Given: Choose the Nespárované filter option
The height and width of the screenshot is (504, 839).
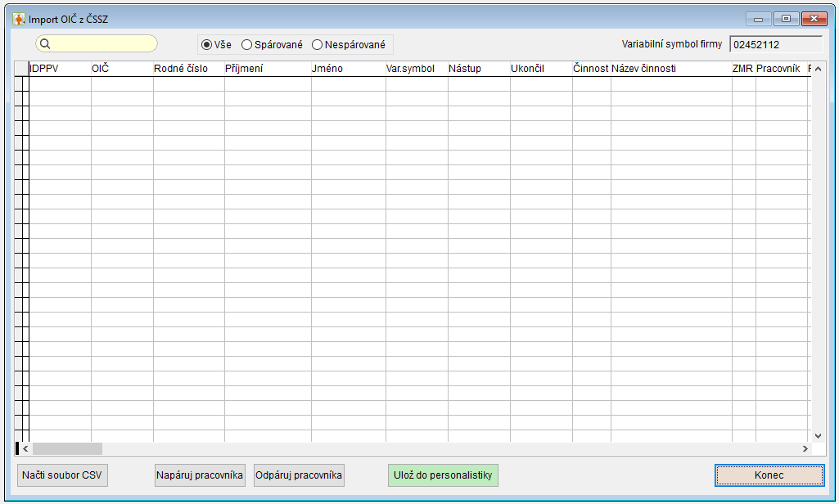Looking at the screenshot, I should coord(317,45).
